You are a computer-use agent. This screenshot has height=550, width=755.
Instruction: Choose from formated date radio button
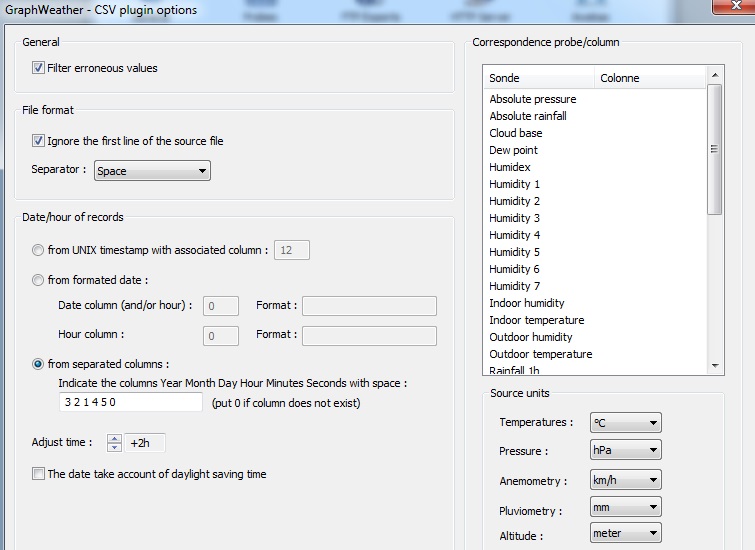point(39,280)
